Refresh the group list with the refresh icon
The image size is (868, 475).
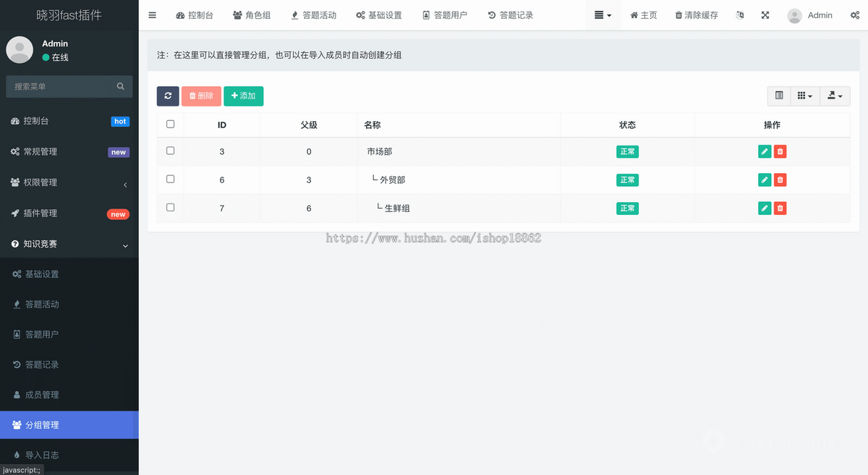click(167, 96)
